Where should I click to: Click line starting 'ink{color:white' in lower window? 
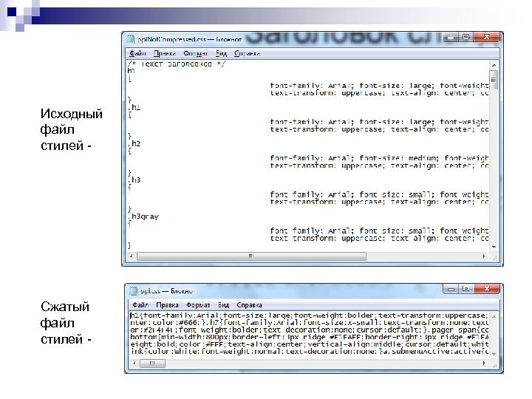309,352
